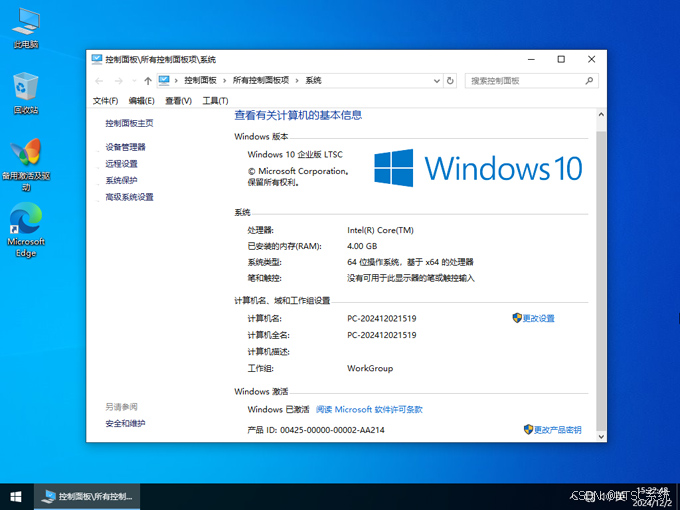The height and width of the screenshot is (510, 680).
Task: Click the search magnifier icon
Action: click(x=589, y=81)
